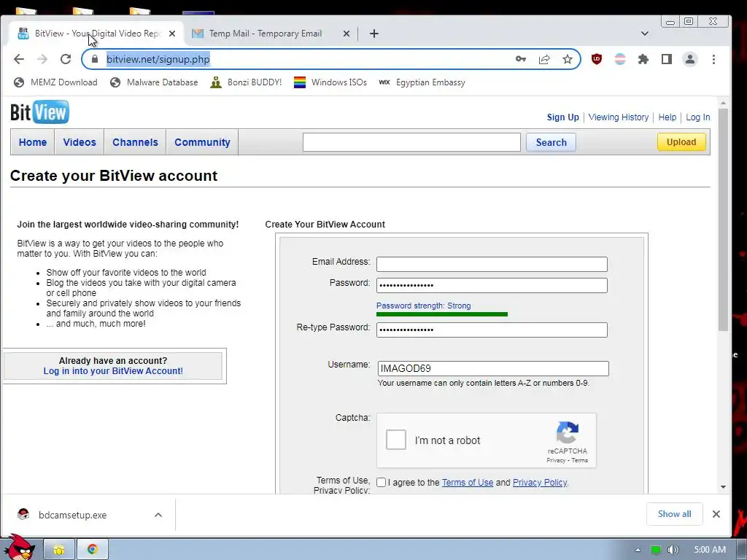Screen dimensions: 747x560
Task: Click the reCAPTCHA logo
Action: point(567,432)
